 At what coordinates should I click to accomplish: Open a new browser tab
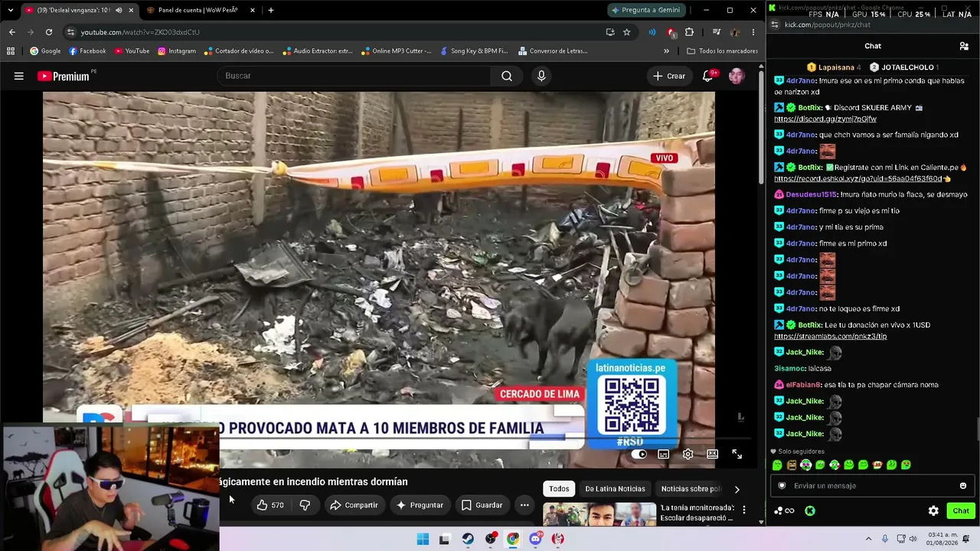click(x=271, y=11)
